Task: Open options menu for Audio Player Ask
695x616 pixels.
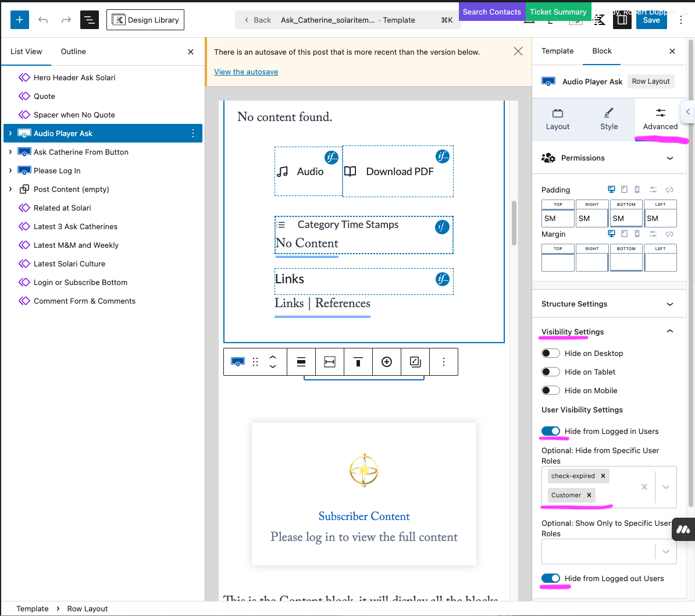Action: click(x=193, y=133)
